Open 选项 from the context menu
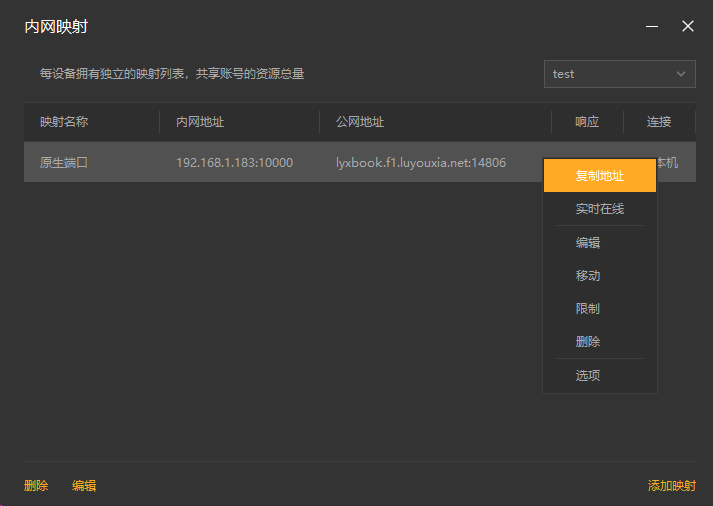 tap(588, 376)
